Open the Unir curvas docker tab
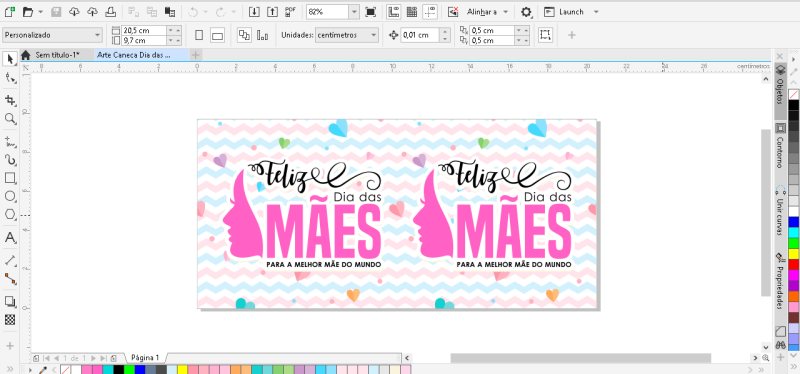 click(780, 210)
